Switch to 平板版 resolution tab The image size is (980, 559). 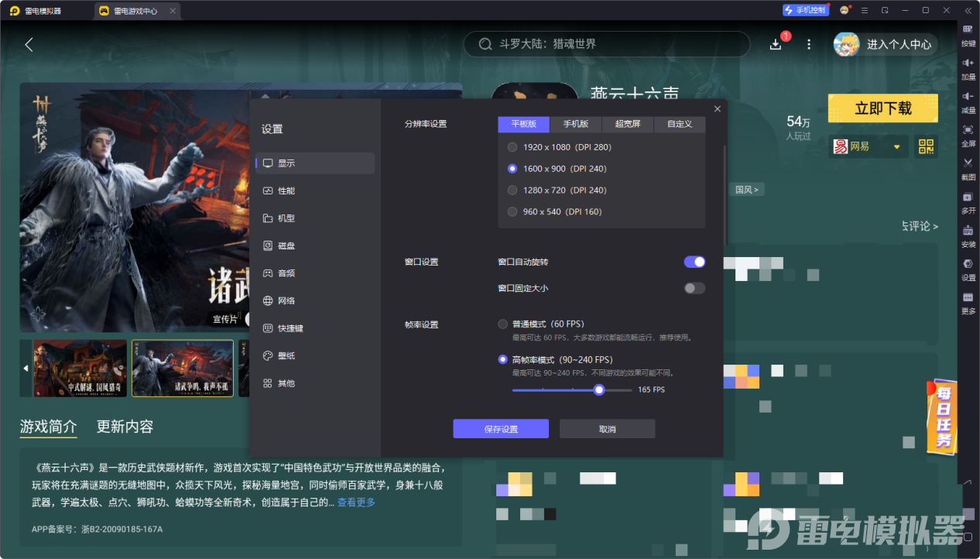pos(523,124)
